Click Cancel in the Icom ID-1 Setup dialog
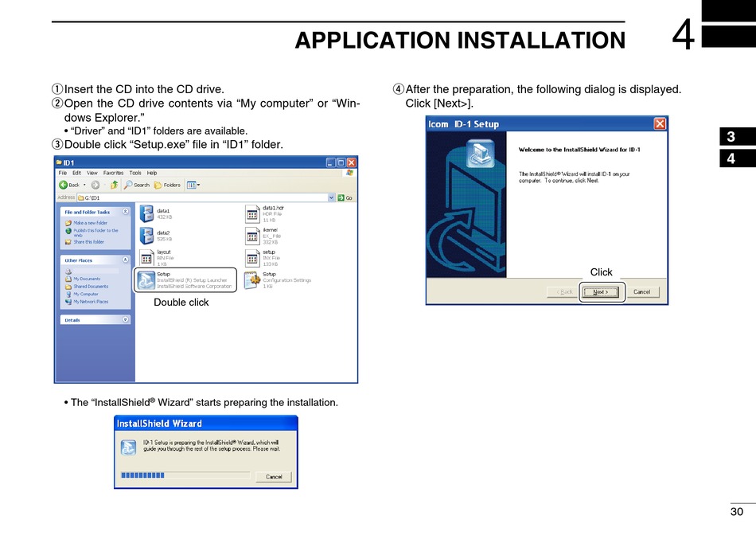The height and width of the screenshot is (535, 756). click(641, 292)
